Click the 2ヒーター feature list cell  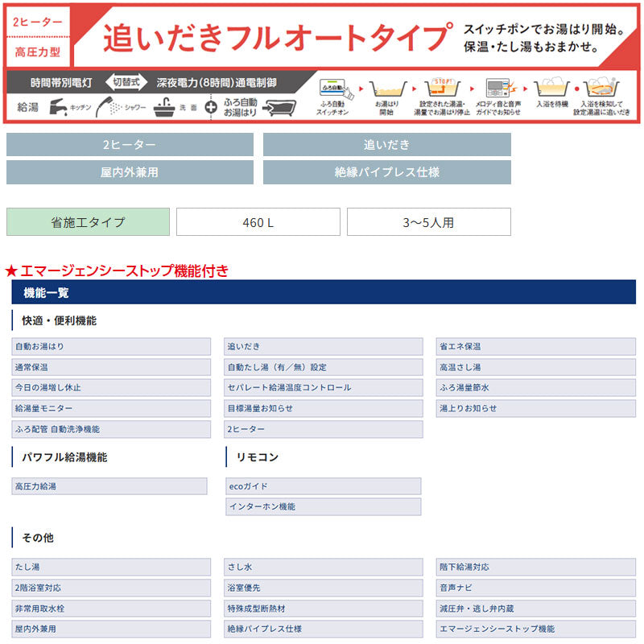pos(324,429)
